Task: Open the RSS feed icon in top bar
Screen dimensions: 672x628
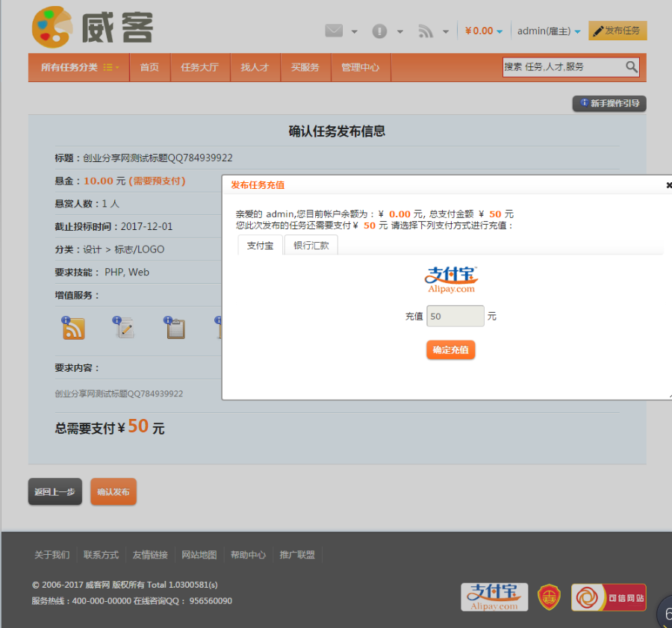Action: pos(426,31)
